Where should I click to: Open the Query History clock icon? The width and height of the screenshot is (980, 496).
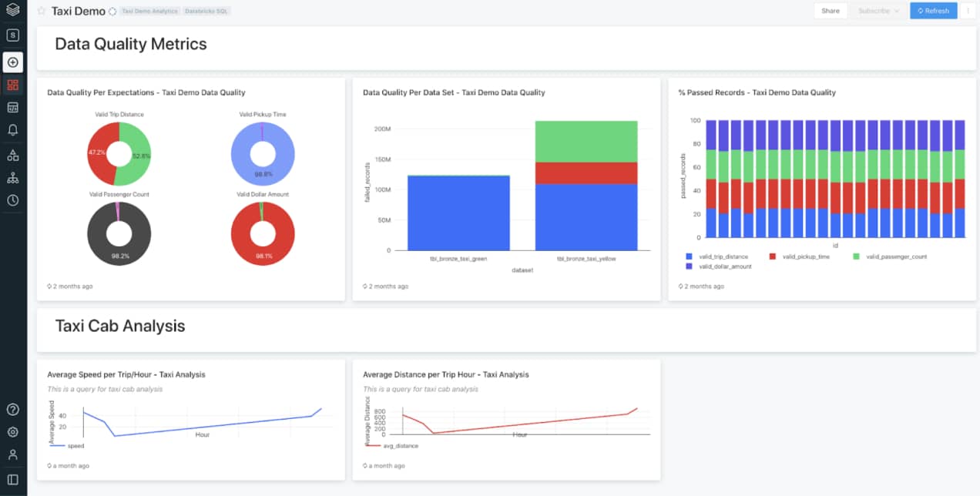12,200
